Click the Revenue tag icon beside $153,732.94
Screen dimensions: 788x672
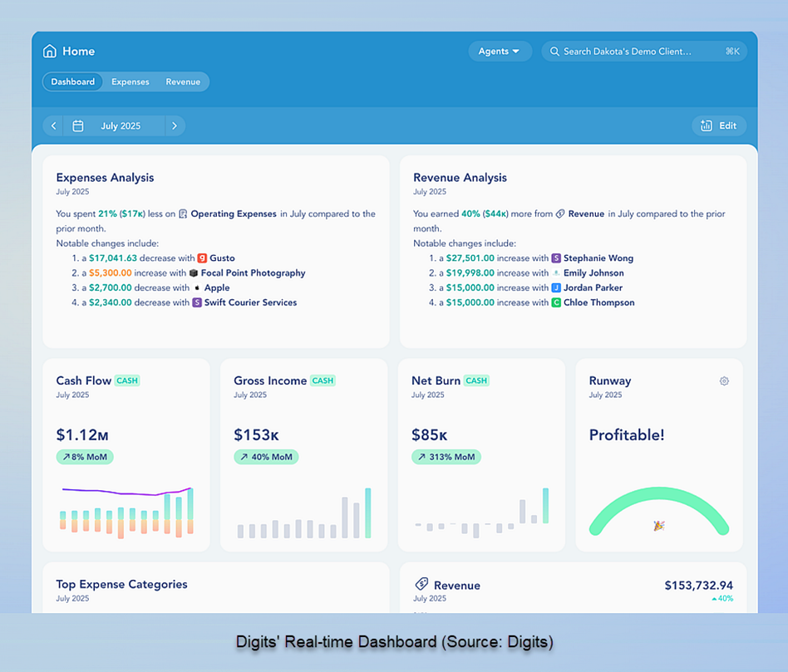[421, 584]
